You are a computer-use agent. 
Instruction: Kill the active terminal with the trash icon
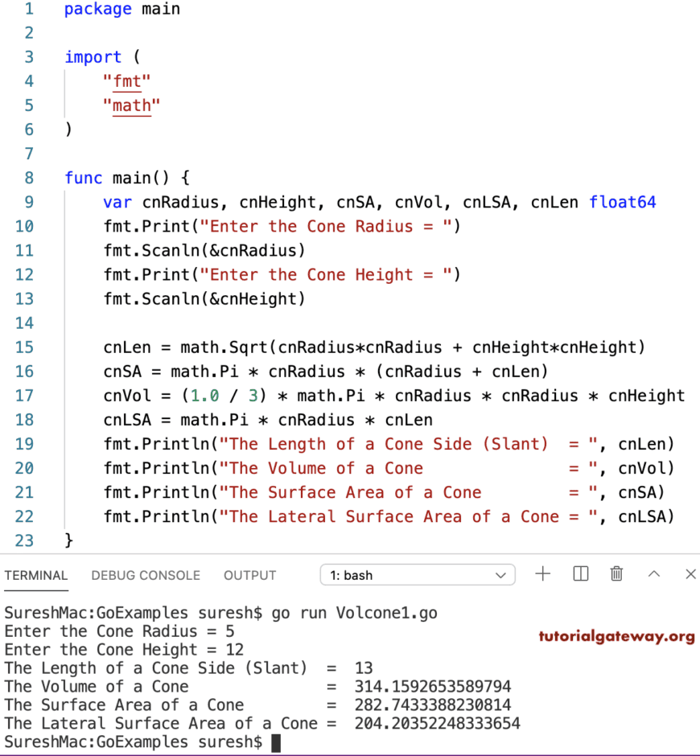(x=616, y=573)
